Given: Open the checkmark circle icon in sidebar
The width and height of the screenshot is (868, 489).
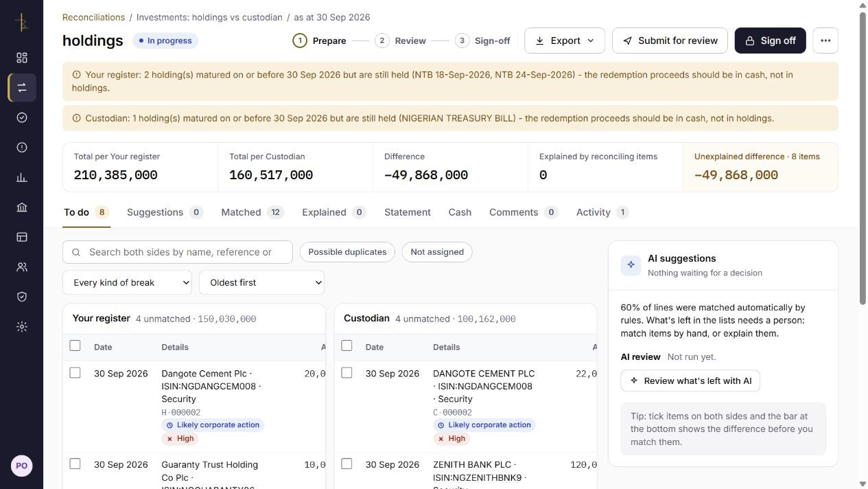Looking at the screenshot, I should pyautogui.click(x=22, y=117).
